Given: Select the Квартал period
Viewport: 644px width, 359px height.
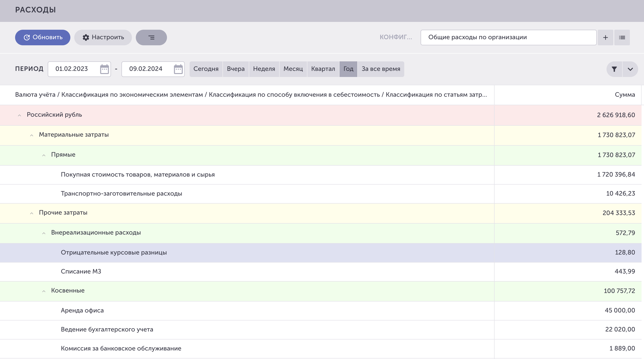Looking at the screenshot, I should coord(323,69).
